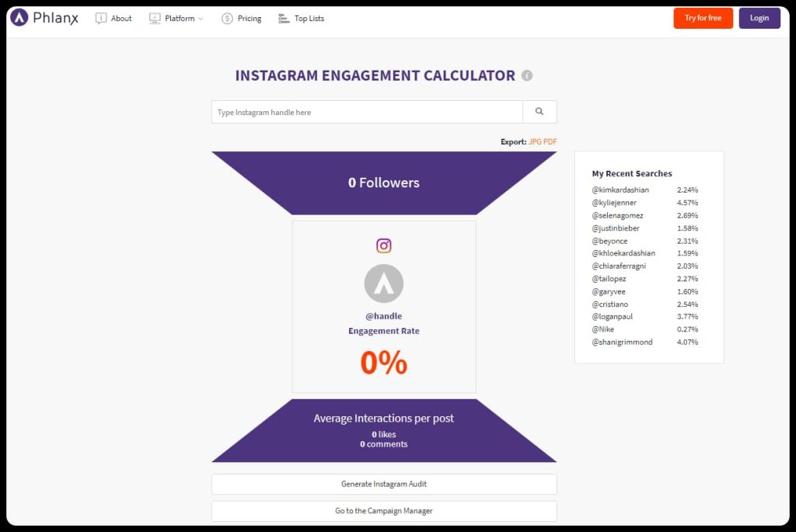Select @loganpaul from recent searches
Viewport: 796px width, 532px height.
(613, 316)
